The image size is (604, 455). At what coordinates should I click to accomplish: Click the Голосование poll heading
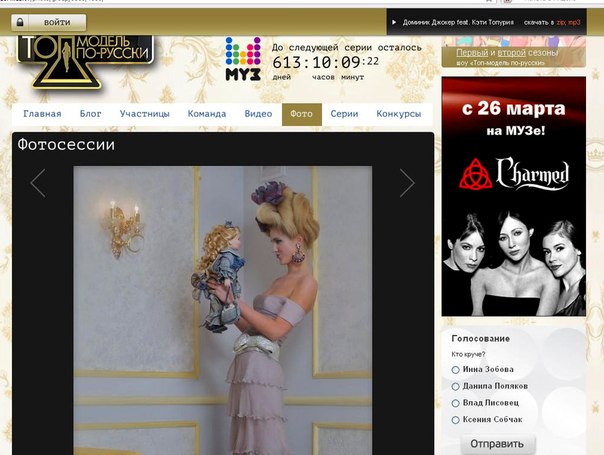pyautogui.click(x=481, y=339)
